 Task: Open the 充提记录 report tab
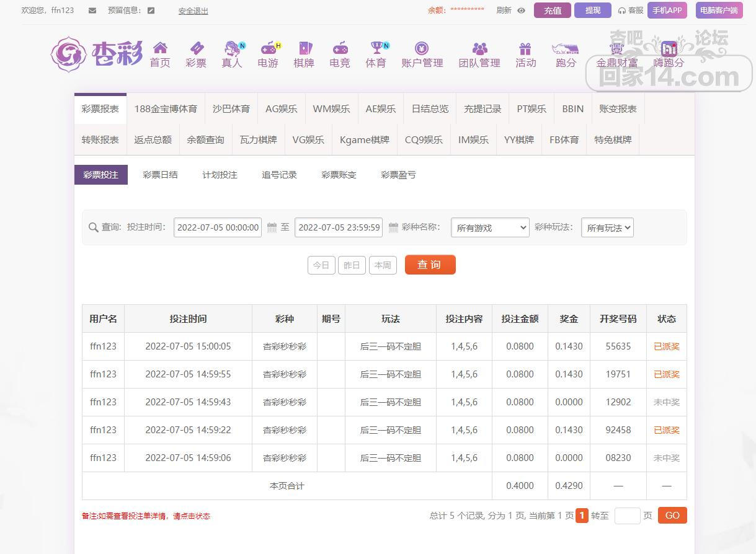tap(483, 108)
